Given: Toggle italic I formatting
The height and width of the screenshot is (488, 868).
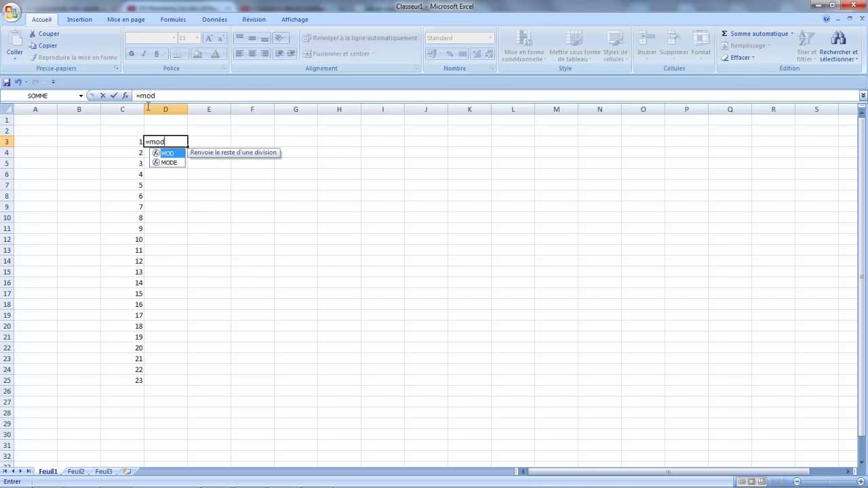Looking at the screenshot, I should coord(144,54).
